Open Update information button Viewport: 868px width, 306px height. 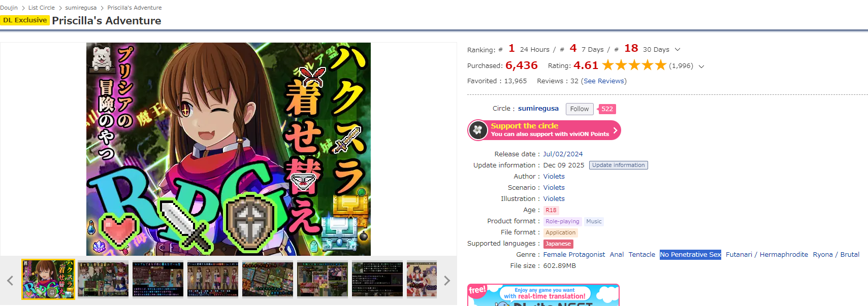pyautogui.click(x=619, y=165)
